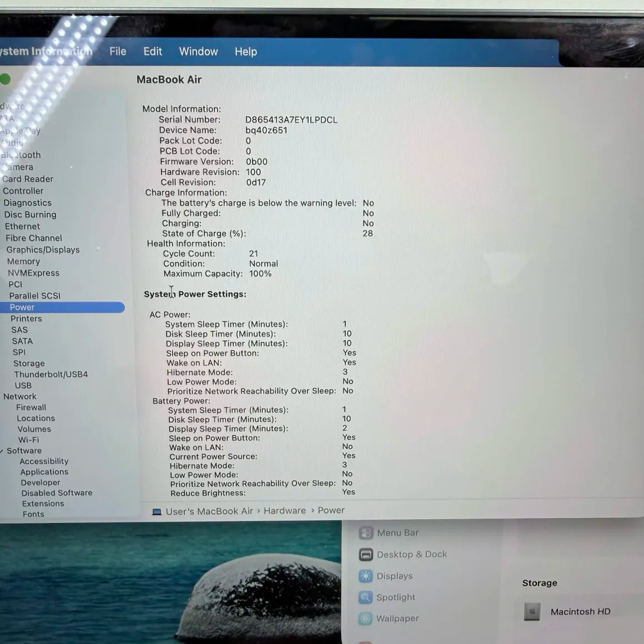Click the Menu Bar icon in System Settings
The height and width of the screenshot is (644, 644).
[365, 533]
